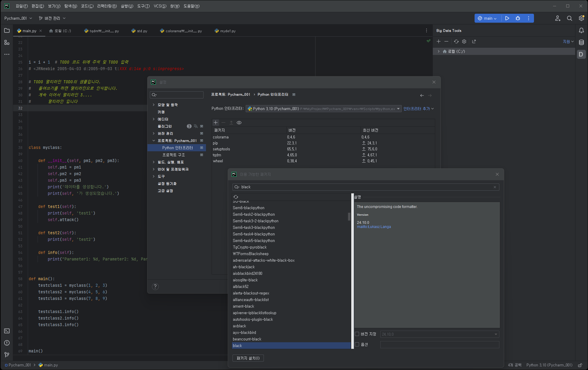This screenshot has width=588, height=370.
Task: Add new connection in Big Data Tools
Action: pyautogui.click(x=438, y=41)
